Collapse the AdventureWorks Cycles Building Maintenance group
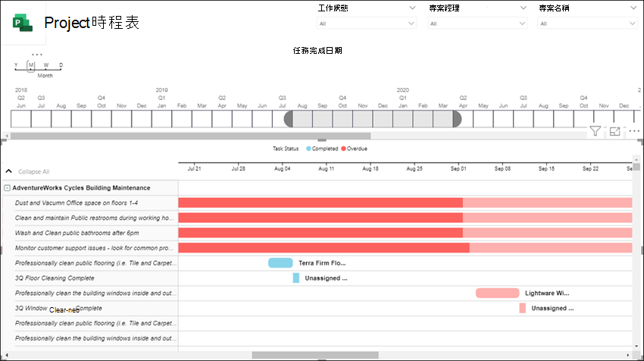644x361 pixels. pos(7,188)
